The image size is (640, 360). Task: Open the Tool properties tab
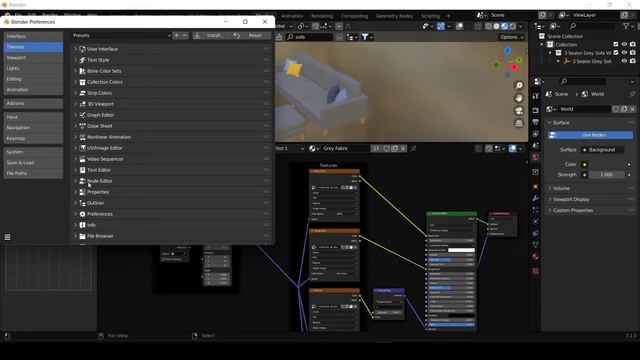(x=536, y=96)
